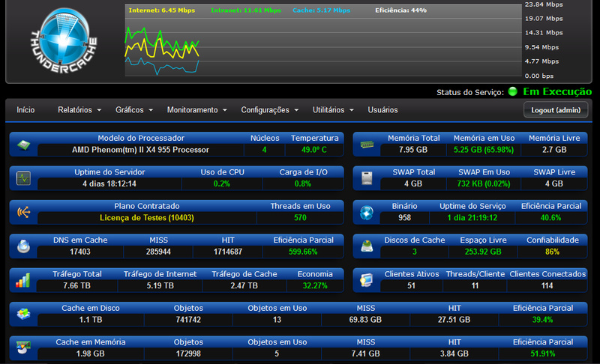Click the 1.98 GB Cache em Memória value
600x364 pixels.
pos(90,354)
